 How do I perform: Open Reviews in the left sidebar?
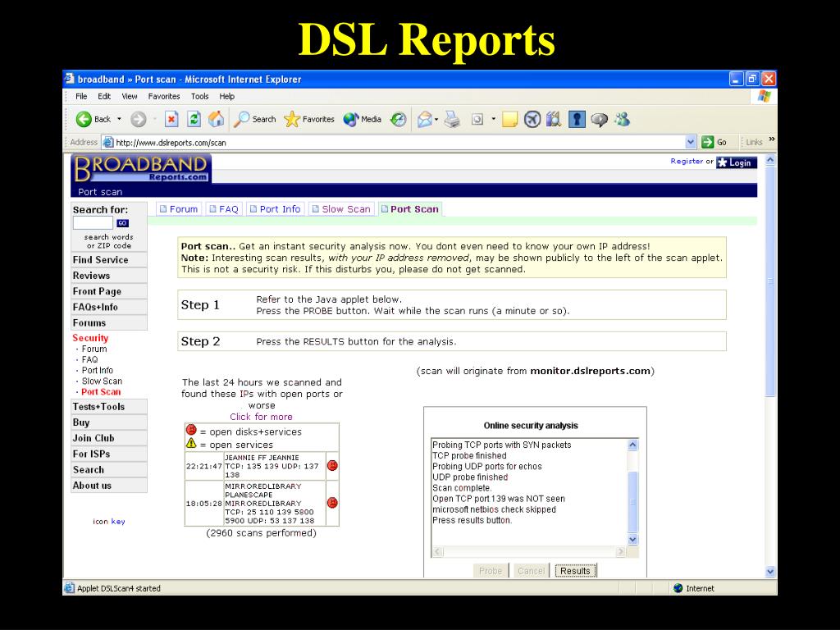click(109, 276)
